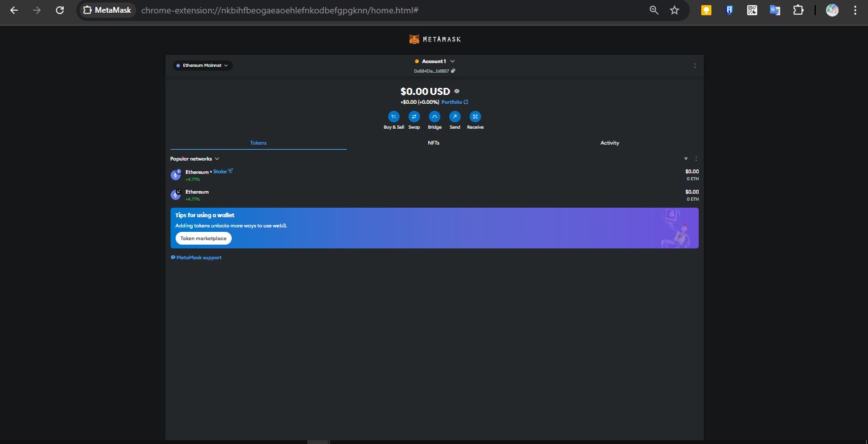The width and height of the screenshot is (868, 444).
Task: Click the Bridge round icon
Action: (435, 117)
